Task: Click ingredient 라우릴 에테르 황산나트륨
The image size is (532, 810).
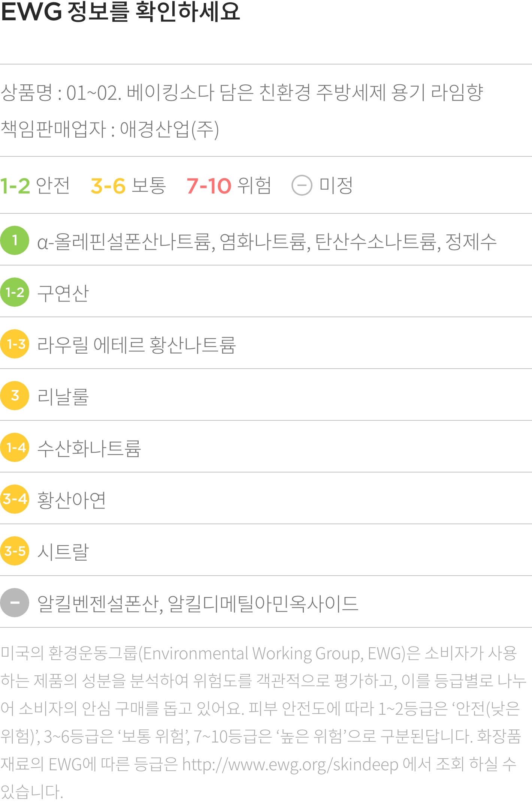Action: [x=136, y=345]
